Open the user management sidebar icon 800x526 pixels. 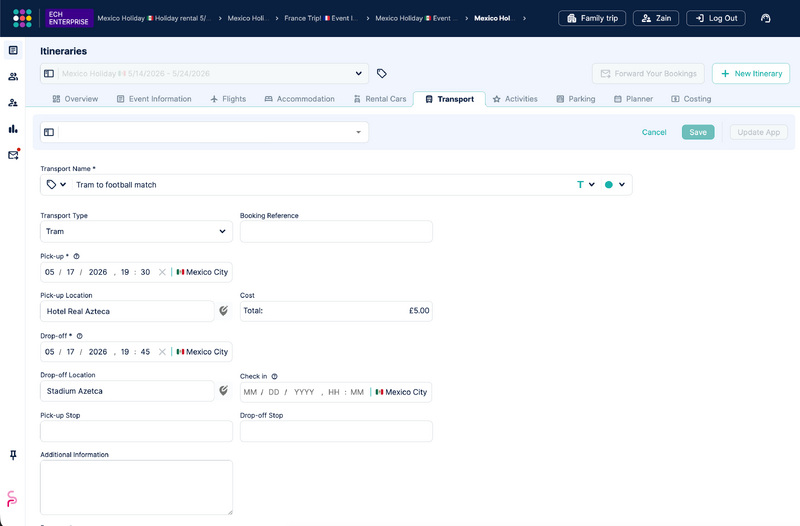(13, 103)
